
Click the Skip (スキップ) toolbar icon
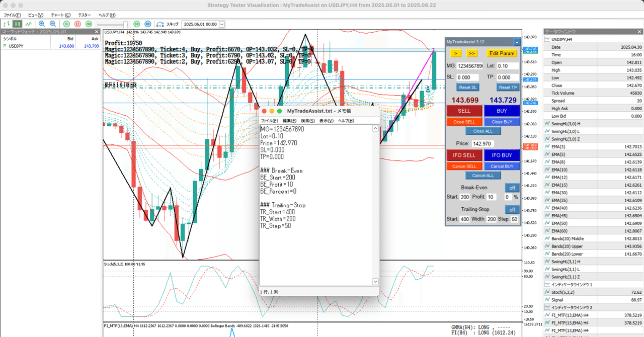point(168,24)
